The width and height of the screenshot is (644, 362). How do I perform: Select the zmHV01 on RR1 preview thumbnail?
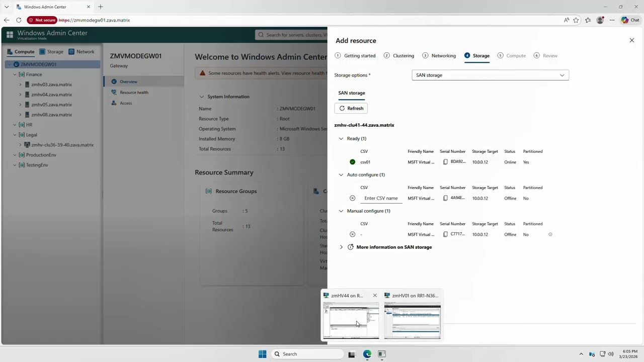point(412,316)
